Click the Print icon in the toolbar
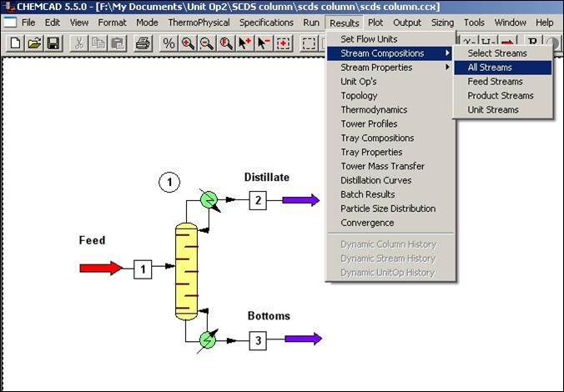Viewport: 564px width, 392px height. click(143, 43)
